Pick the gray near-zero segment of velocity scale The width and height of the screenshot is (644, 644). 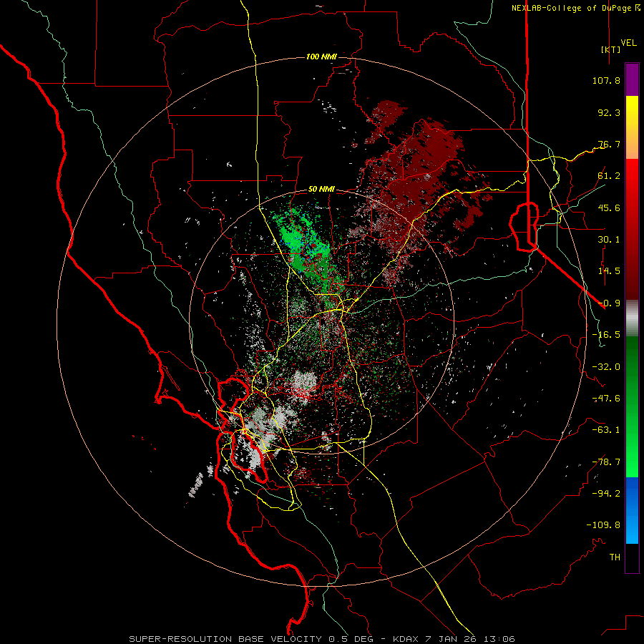(x=632, y=318)
